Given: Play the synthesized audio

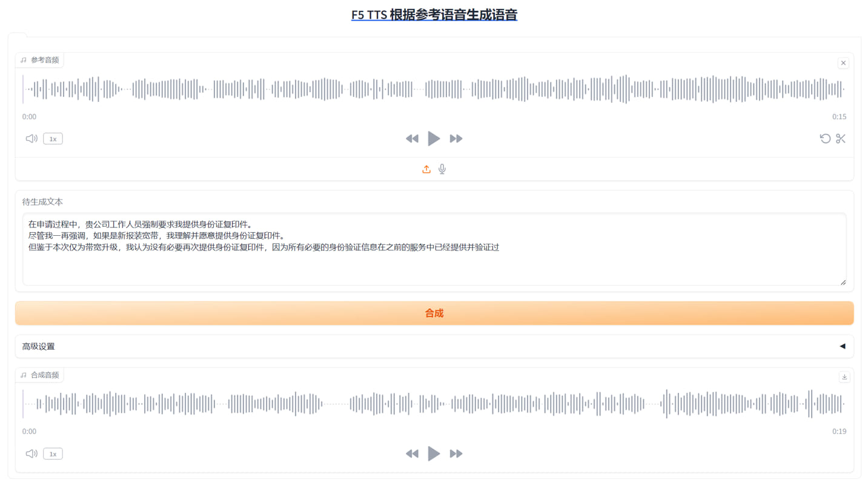Looking at the screenshot, I should 434,453.
